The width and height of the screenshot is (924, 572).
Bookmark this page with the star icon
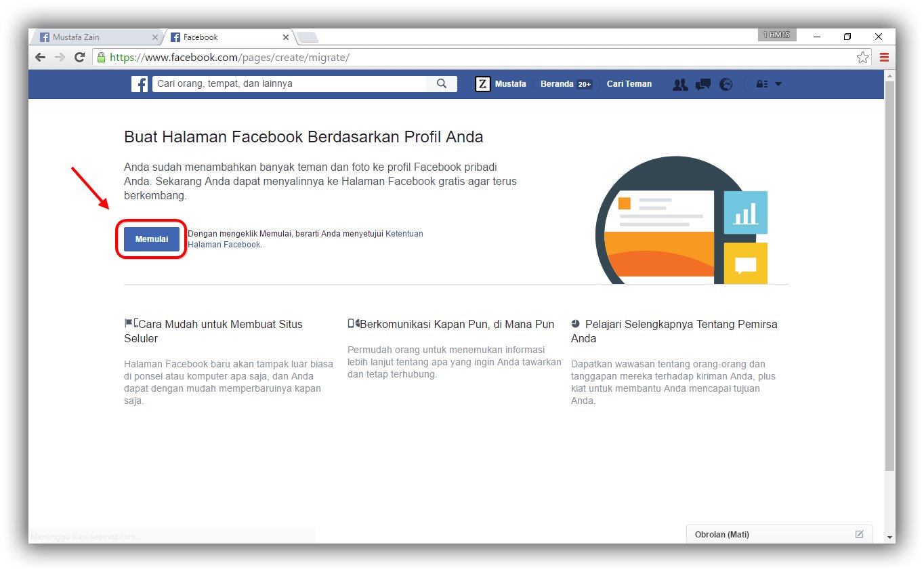click(x=862, y=58)
